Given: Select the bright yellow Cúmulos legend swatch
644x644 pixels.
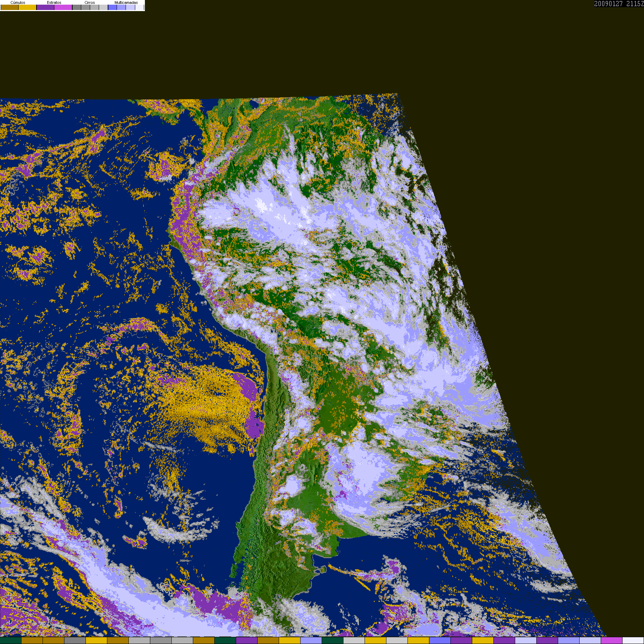Looking at the screenshot, I should point(28,7).
